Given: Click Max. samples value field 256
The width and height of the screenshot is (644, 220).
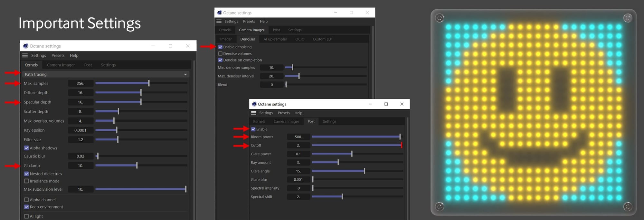Looking at the screenshot, I should [x=80, y=83].
